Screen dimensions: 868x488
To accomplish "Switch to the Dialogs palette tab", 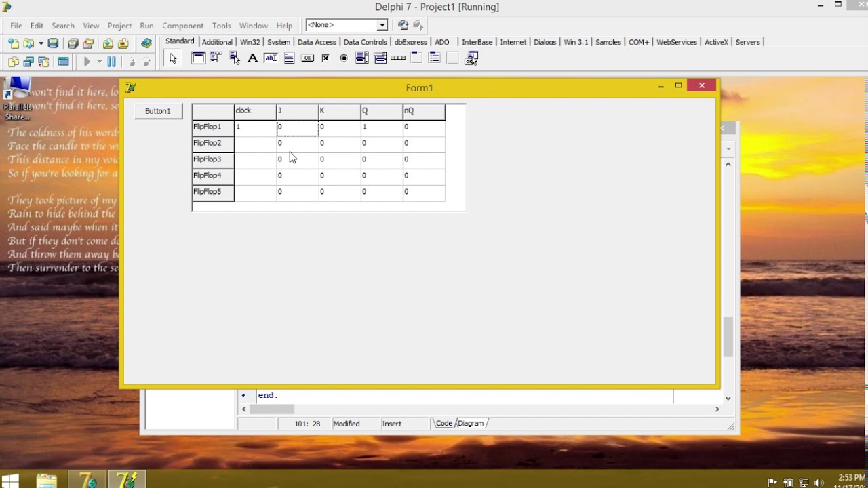I will 545,42.
